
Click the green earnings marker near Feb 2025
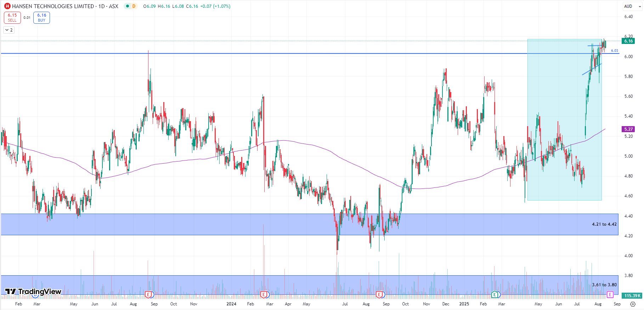(x=495, y=294)
